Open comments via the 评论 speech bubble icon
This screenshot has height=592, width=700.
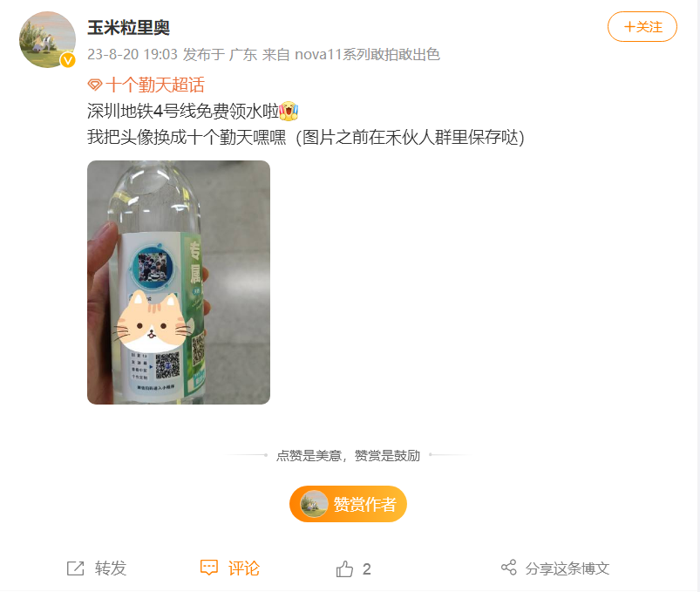(209, 568)
